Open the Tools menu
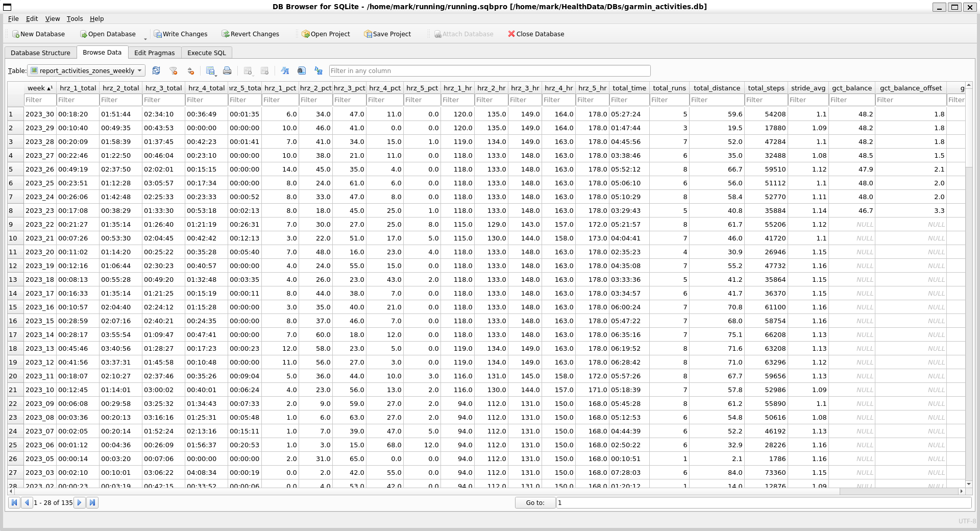980x531 pixels. [75, 19]
